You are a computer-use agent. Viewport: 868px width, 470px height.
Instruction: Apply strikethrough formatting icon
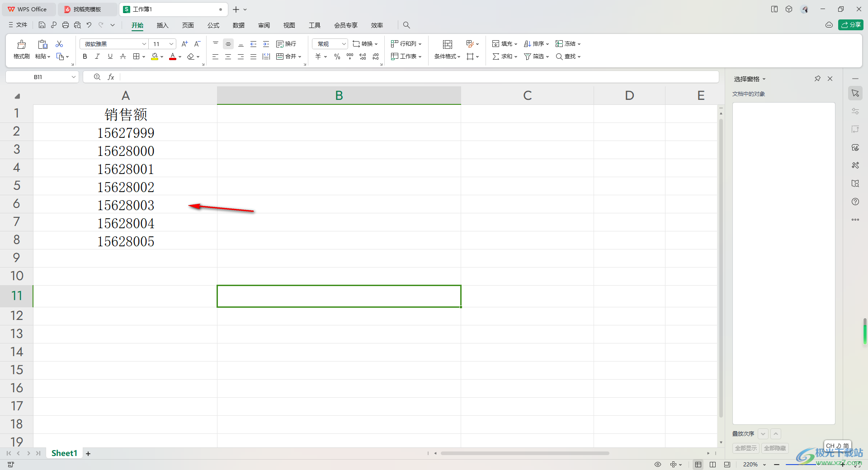tap(123, 56)
